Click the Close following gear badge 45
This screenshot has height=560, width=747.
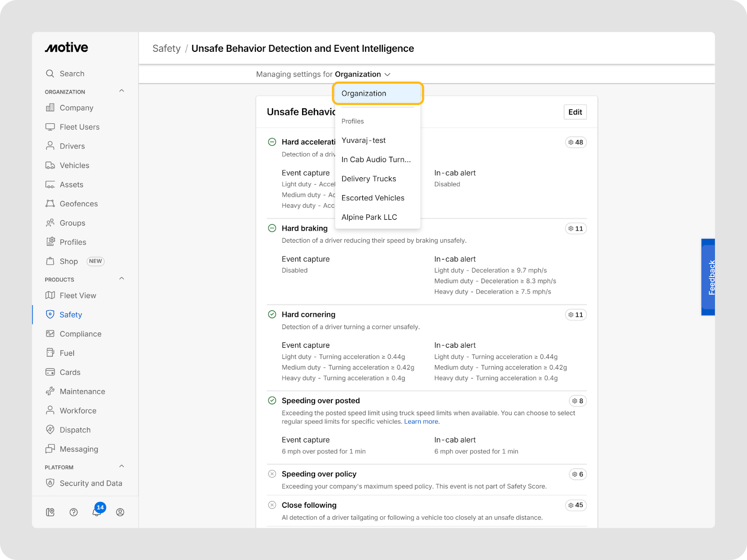pyautogui.click(x=576, y=505)
